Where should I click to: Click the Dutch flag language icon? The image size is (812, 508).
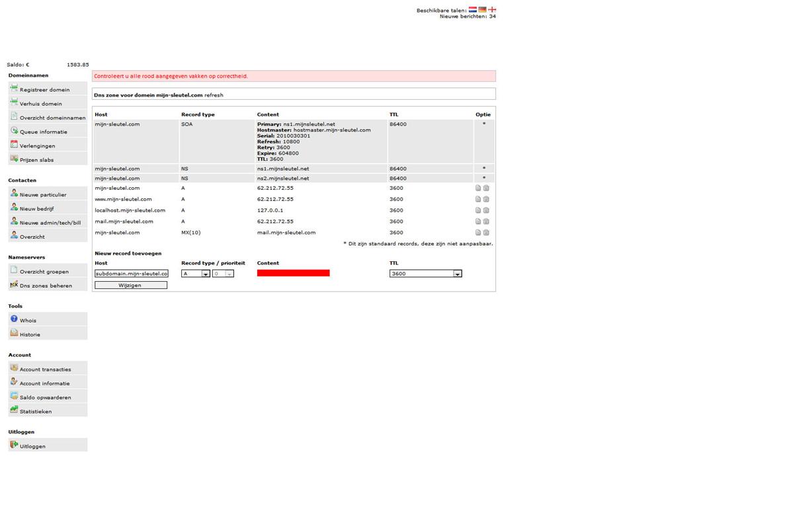[x=473, y=10]
